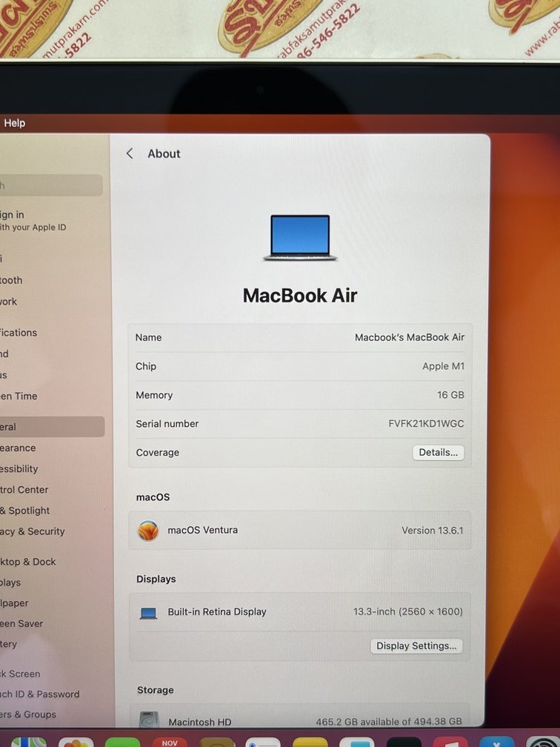Click the MacBook Air laptop image
Screen dimensions: 560x747
tap(300, 238)
